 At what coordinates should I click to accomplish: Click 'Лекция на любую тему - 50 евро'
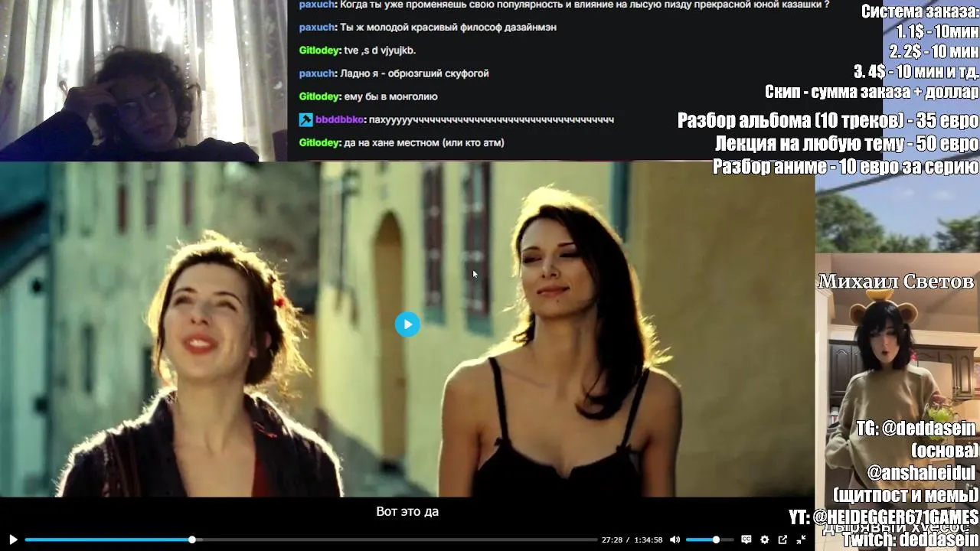pos(847,144)
